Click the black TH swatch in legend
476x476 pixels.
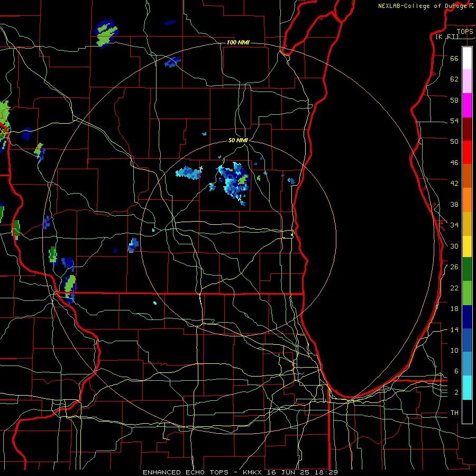(x=467, y=411)
